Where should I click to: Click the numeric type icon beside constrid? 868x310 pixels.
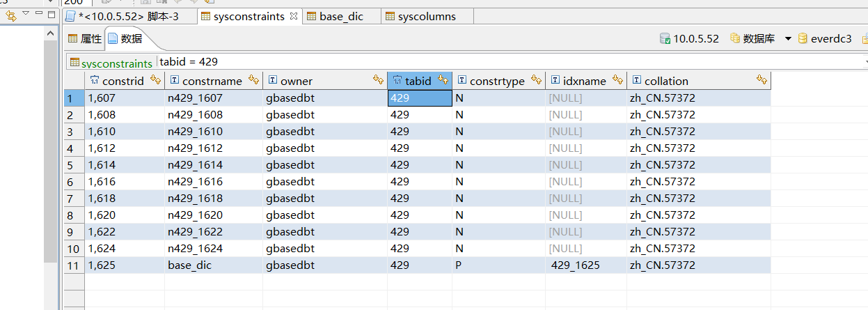pos(95,81)
